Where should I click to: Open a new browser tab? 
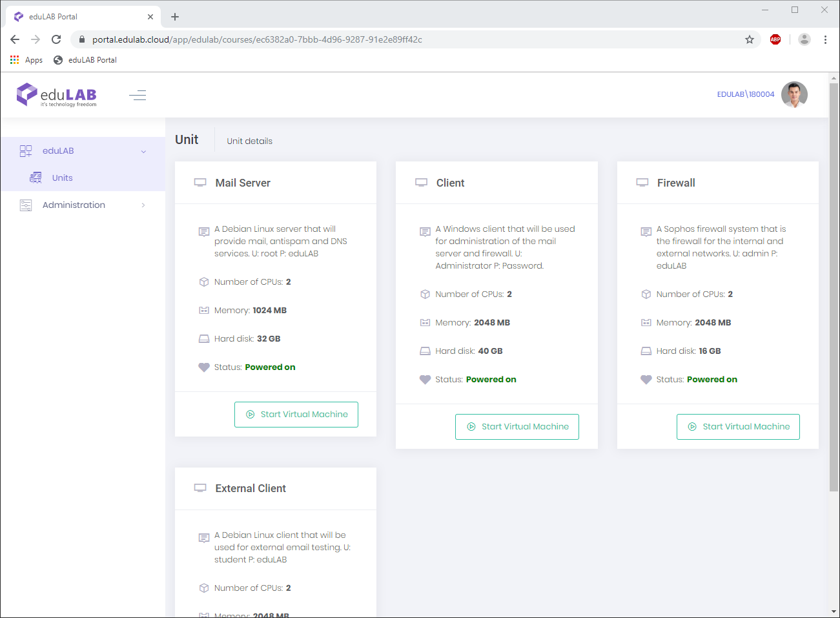(x=175, y=17)
